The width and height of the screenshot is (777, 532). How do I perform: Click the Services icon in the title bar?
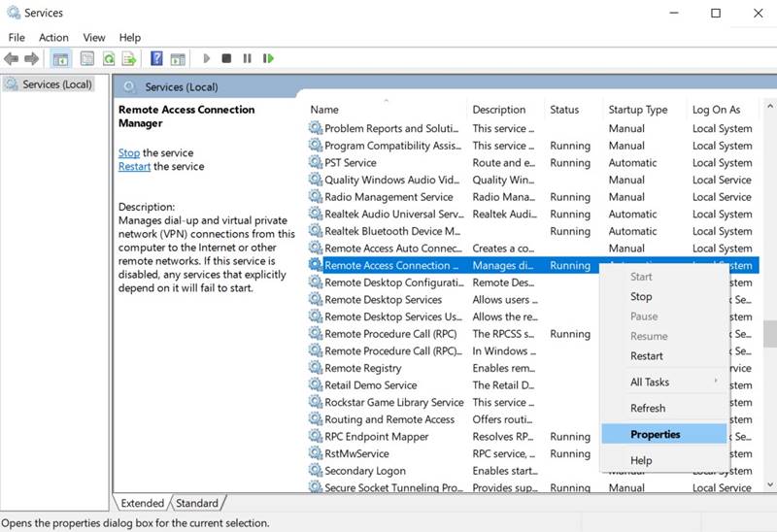[x=14, y=13]
